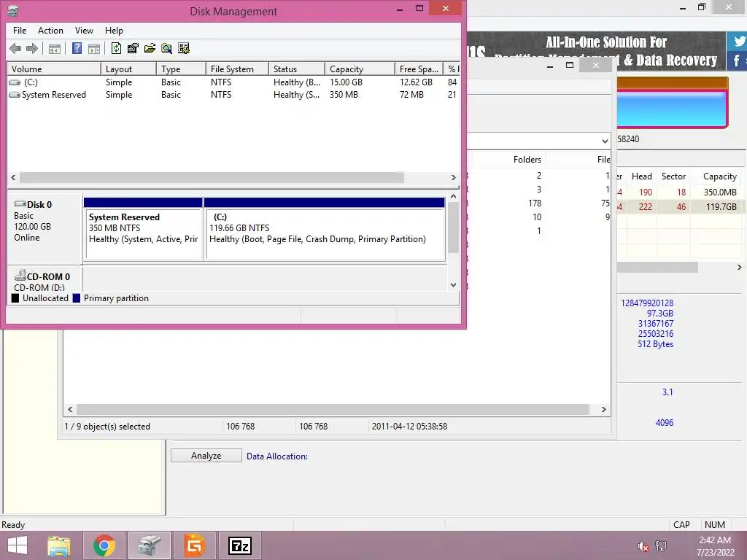Viewport: 747px width, 560px height.
Task: Select the 350.0MB capacity row in partition table
Action: point(681,192)
